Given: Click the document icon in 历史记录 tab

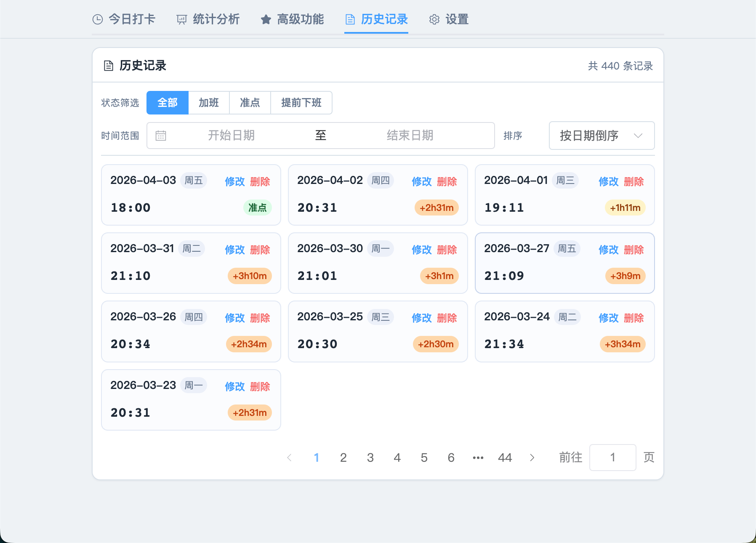Looking at the screenshot, I should (x=350, y=19).
